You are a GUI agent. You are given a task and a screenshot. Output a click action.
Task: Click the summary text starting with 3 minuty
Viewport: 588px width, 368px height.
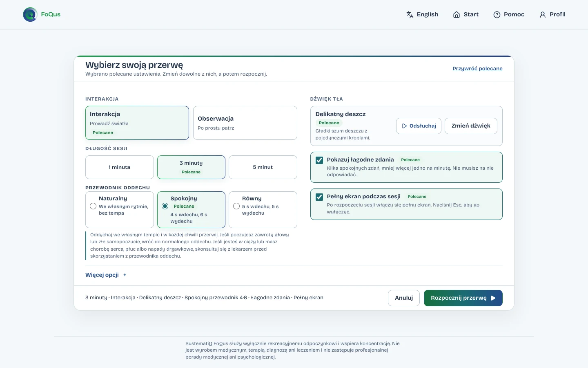click(x=204, y=298)
